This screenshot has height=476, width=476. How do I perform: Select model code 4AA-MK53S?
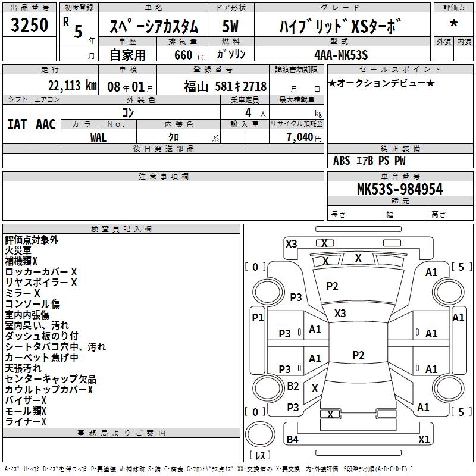[x=341, y=55]
